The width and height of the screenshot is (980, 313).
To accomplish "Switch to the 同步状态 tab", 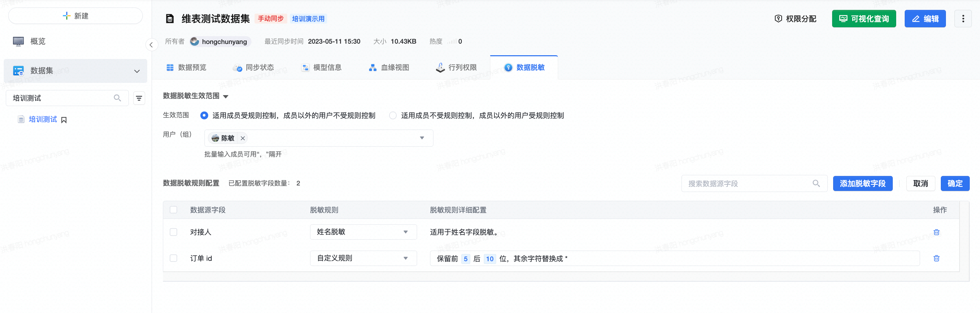I will pyautogui.click(x=254, y=68).
